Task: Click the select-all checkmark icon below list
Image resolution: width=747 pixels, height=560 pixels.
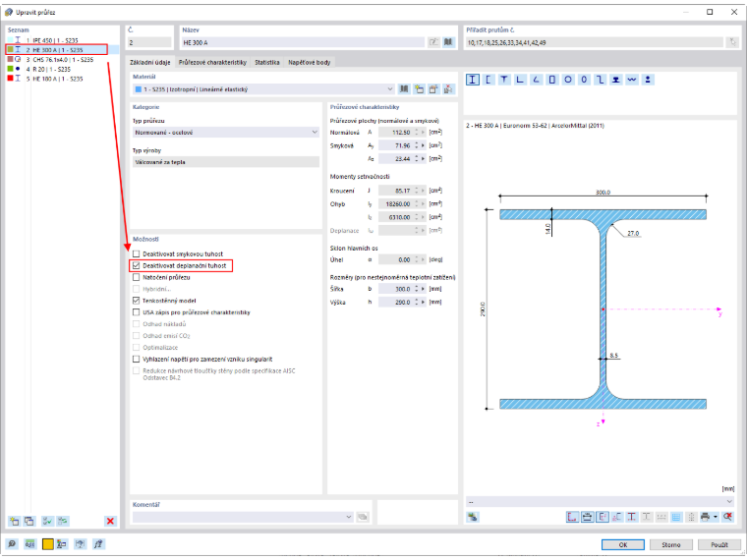Action: click(x=47, y=521)
